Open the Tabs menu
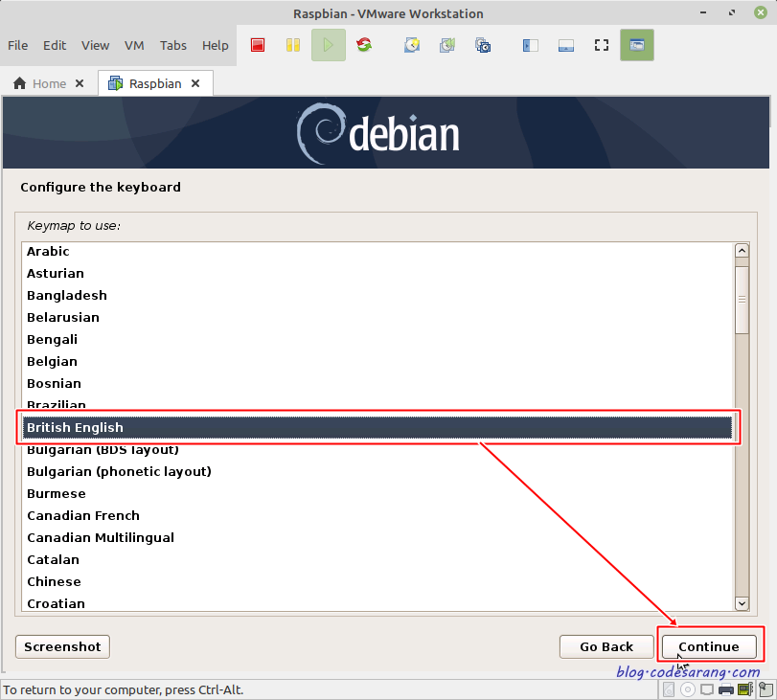The height and width of the screenshot is (700, 777). tap(173, 46)
